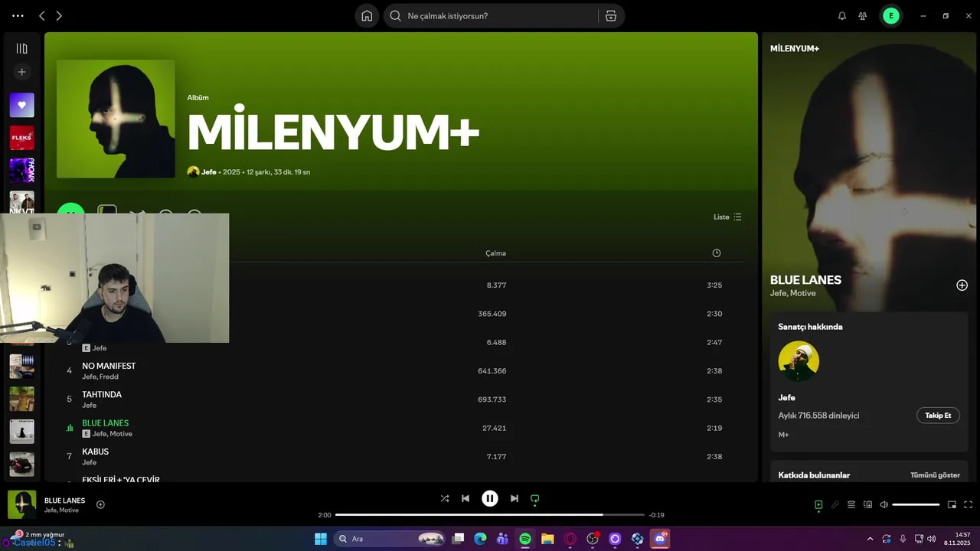Open Microsoft Edge from the taskbar

pos(480,539)
